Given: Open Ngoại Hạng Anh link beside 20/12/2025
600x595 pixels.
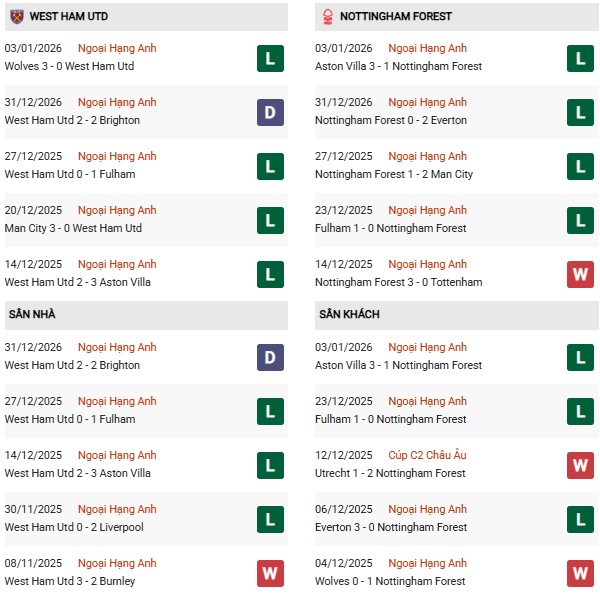Looking at the screenshot, I should tap(118, 211).
